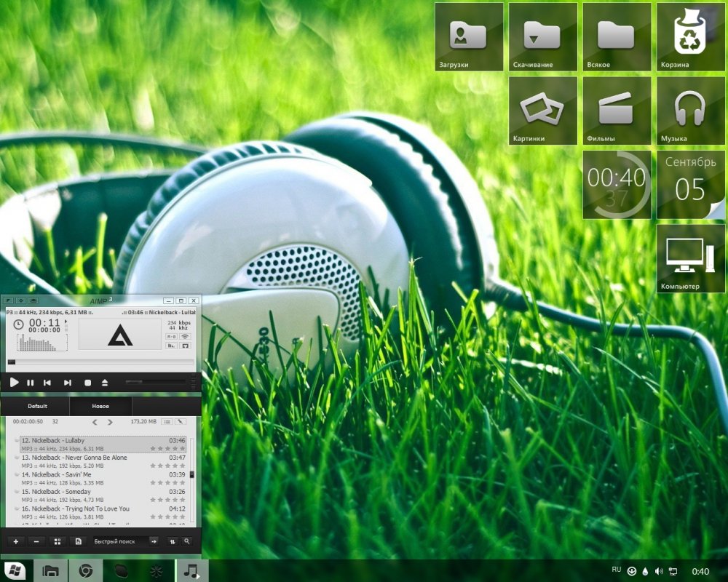Open AIMP settings gear icon

tap(21, 300)
